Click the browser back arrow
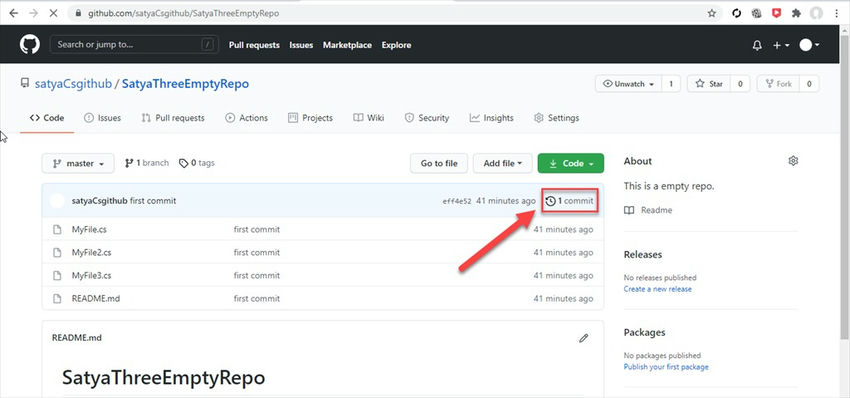This screenshot has width=850, height=398. point(14,13)
